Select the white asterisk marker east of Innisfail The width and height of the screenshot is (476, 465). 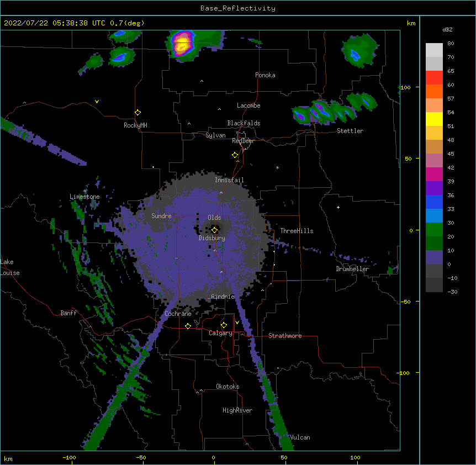click(277, 167)
